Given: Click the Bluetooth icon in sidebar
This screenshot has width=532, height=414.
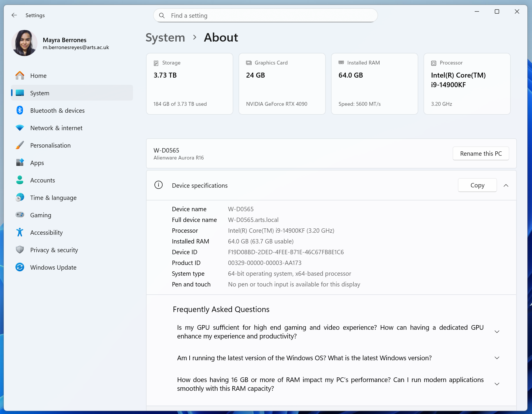Looking at the screenshot, I should [x=20, y=110].
